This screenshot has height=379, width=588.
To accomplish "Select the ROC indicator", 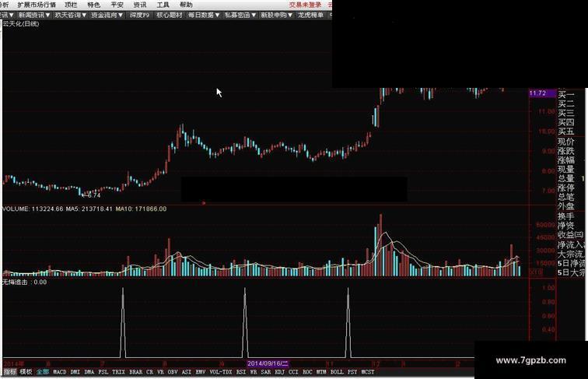I will point(307,372).
